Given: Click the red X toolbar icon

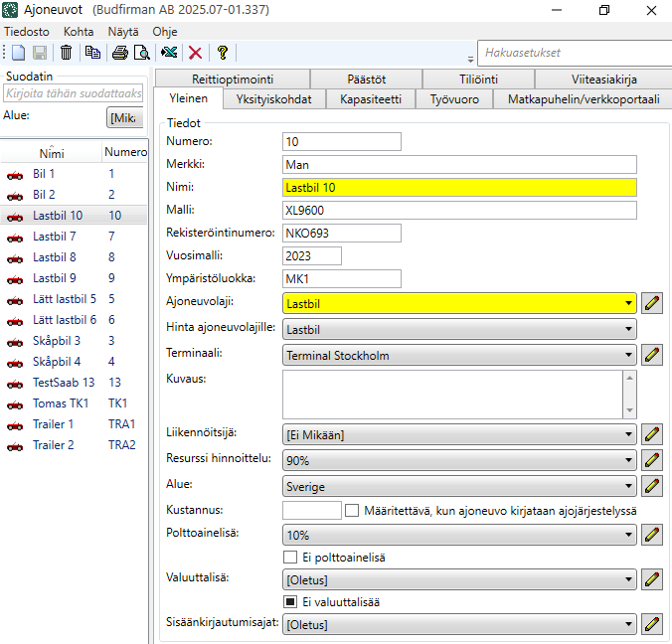Looking at the screenshot, I should point(196,53).
